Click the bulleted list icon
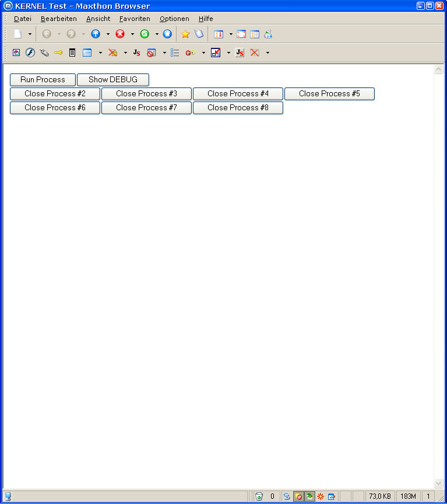This screenshot has height=504, width=447. coord(175,52)
